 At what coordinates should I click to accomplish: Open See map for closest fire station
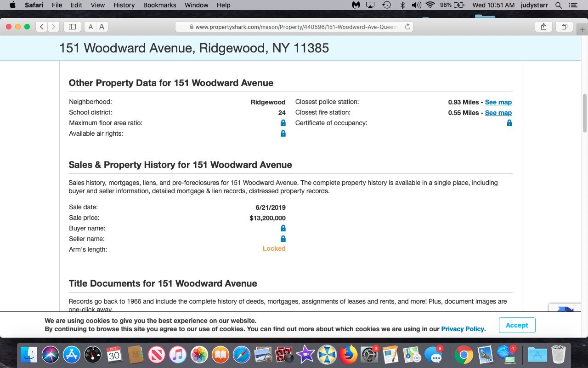pos(498,113)
